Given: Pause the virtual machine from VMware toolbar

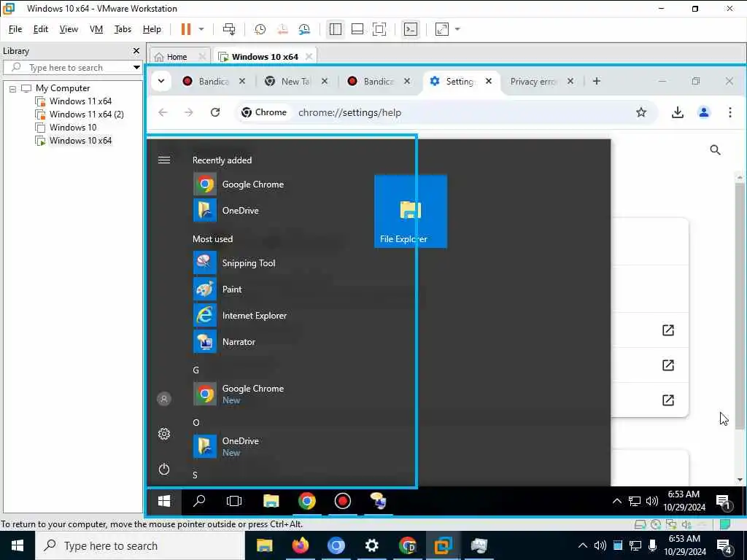Looking at the screenshot, I should (186, 29).
